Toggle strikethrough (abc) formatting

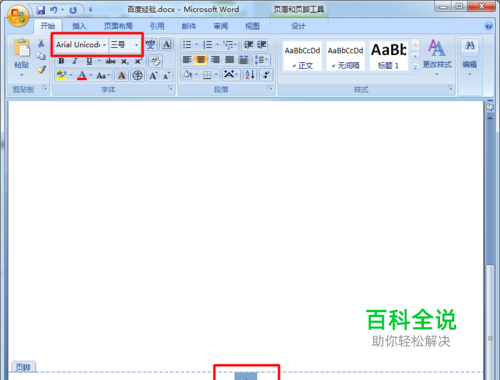(111, 61)
